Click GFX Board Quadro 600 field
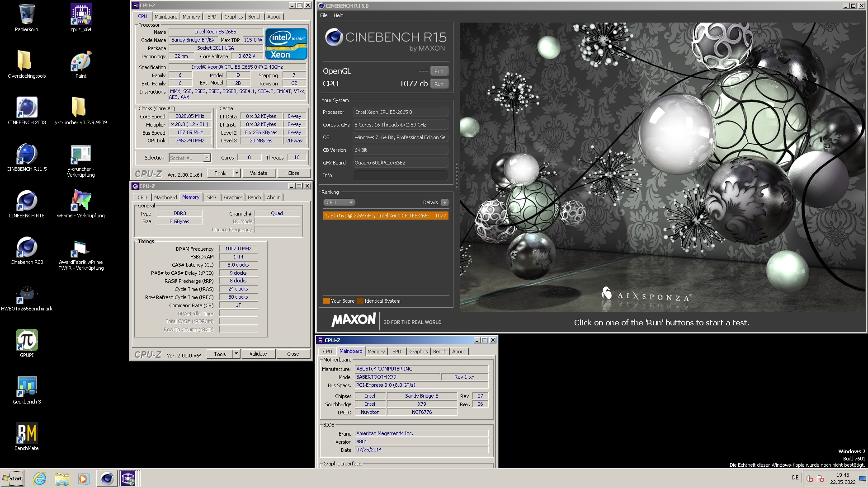 (x=401, y=163)
